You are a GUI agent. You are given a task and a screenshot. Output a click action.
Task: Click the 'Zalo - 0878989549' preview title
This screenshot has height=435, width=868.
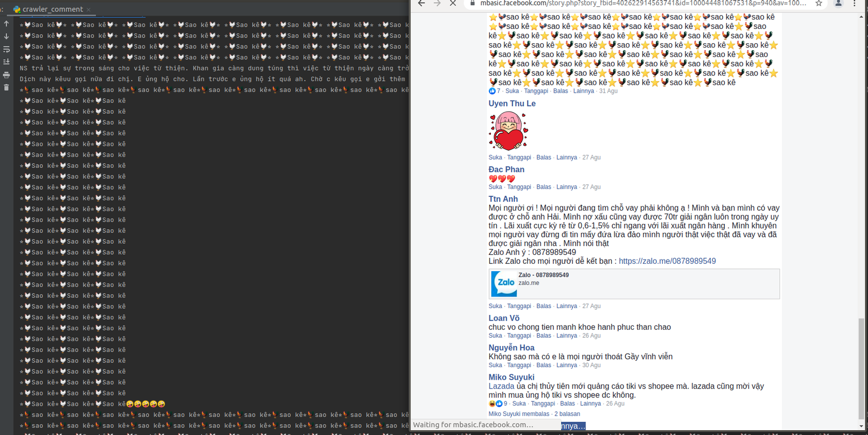(543, 275)
